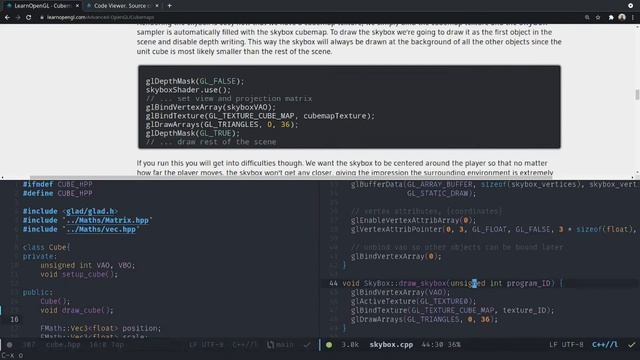Click glActiveTexture(GL_TEXTURE0) line
Screen dimensions: 640x360
tap(413, 301)
